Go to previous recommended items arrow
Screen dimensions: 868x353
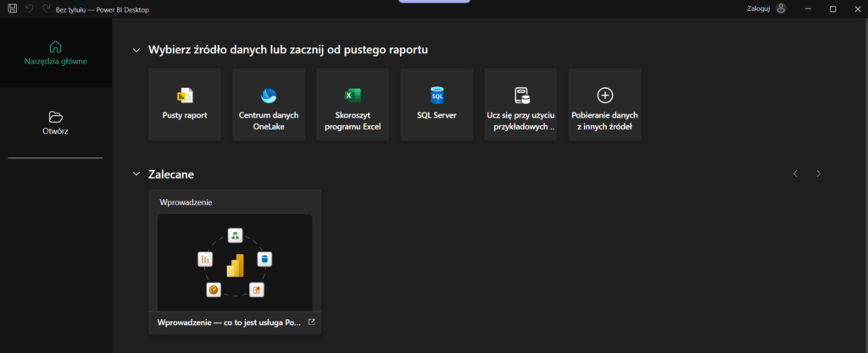click(795, 174)
